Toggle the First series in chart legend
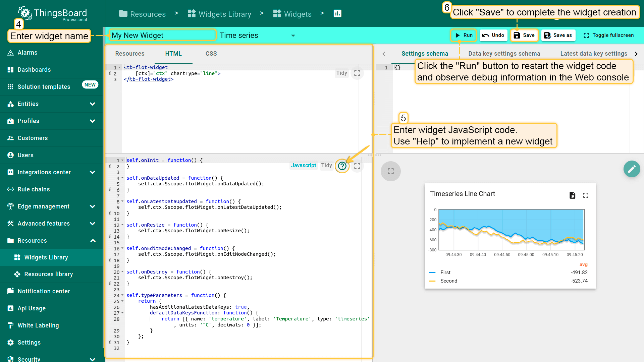Screen dimensions: 644x362 click(x=445, y=273)
